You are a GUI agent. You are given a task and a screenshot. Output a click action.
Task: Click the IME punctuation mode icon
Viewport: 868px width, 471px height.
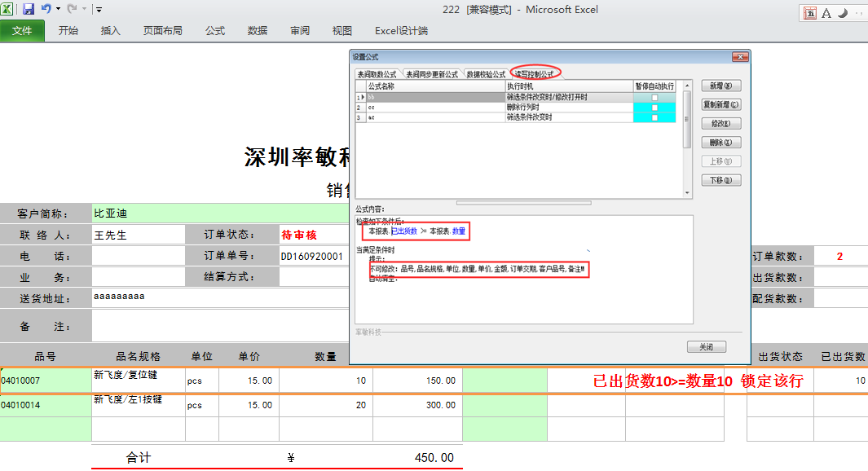(858, 13)
